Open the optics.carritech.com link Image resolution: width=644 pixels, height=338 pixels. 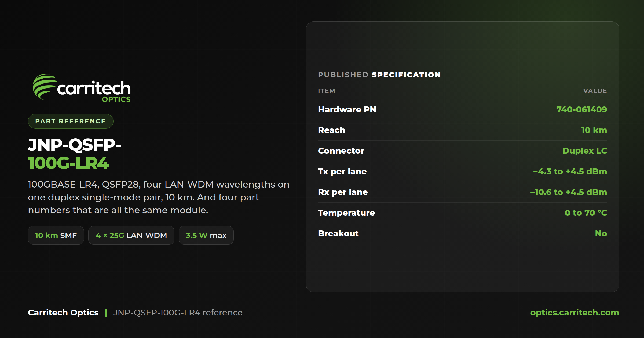pos(575,313)
